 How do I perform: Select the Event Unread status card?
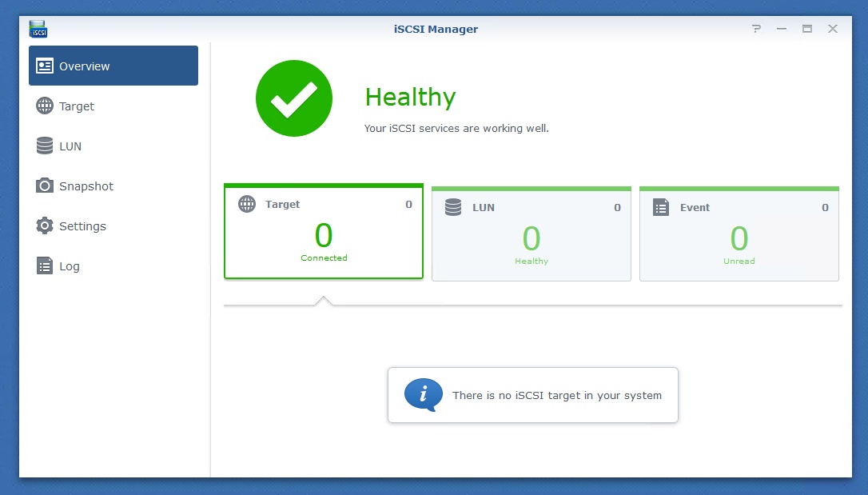coord(739,235)
